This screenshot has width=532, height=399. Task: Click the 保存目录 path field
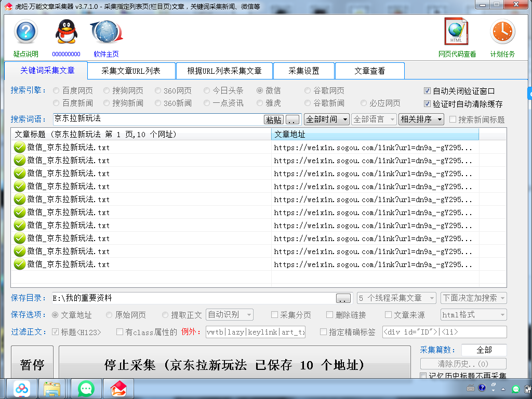coord(194,298)
